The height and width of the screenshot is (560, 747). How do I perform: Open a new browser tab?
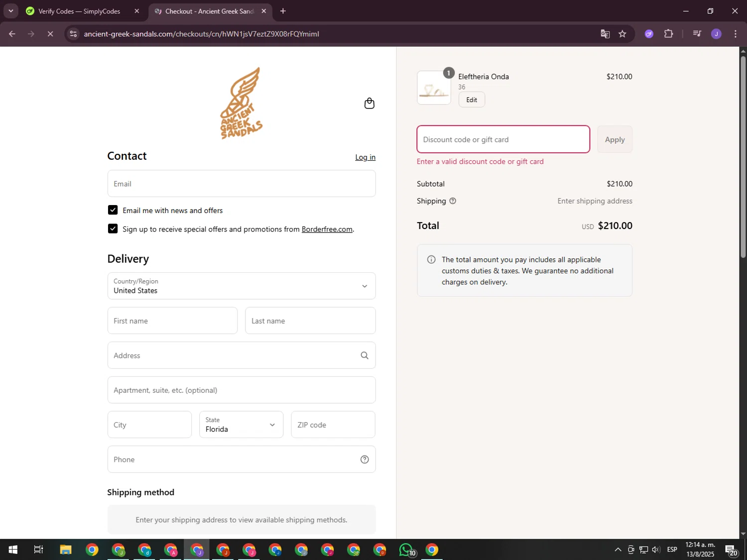[x=283, y=11]
